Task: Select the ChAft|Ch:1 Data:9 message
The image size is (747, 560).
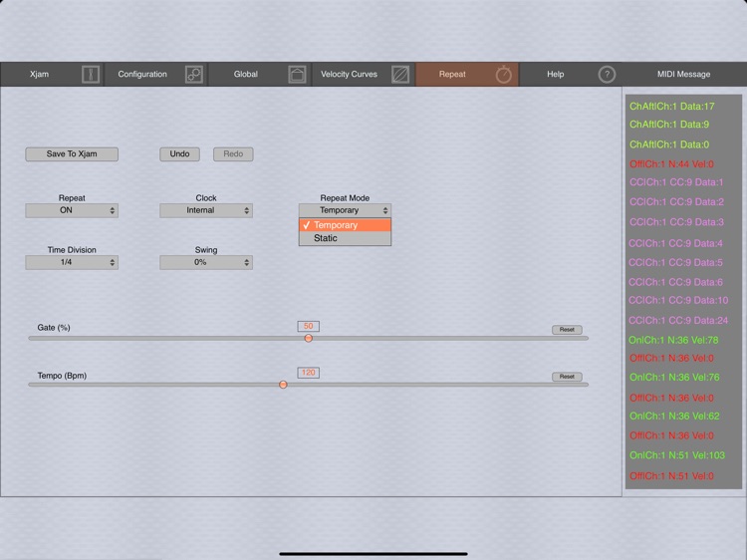Action: (669, 125)
